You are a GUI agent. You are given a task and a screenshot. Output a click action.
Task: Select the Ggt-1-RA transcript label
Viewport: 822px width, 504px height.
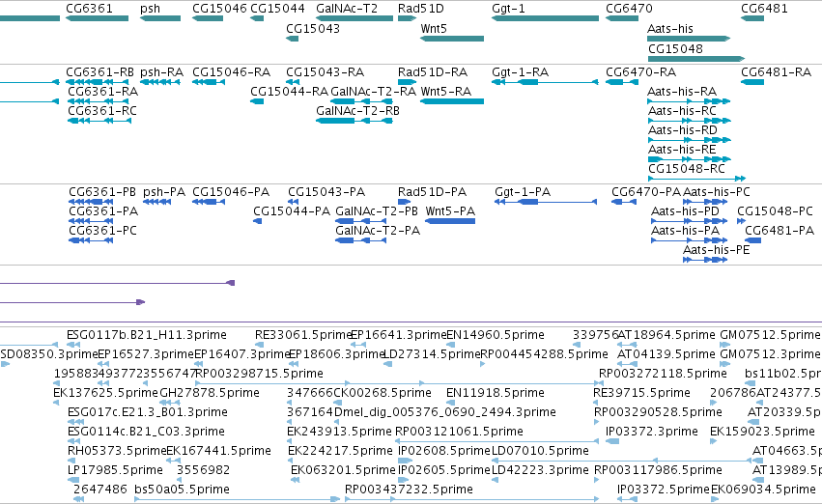pos(520,72)
